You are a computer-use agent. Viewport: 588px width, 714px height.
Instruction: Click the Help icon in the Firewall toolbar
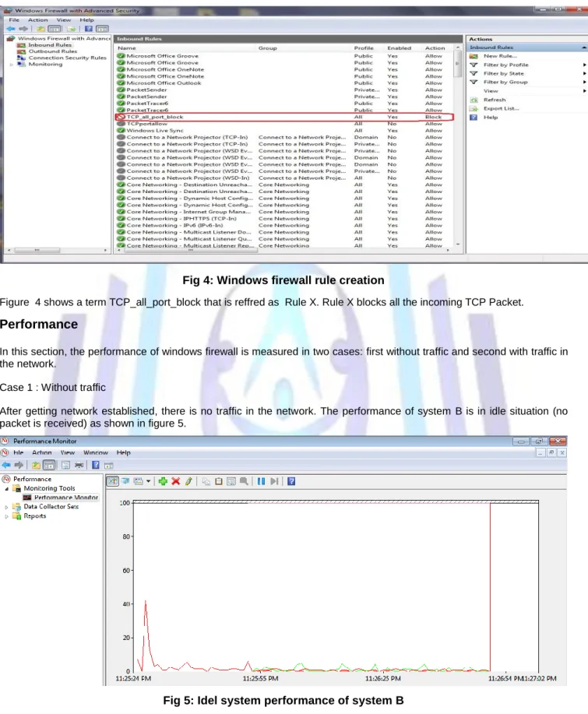[88, 28]
